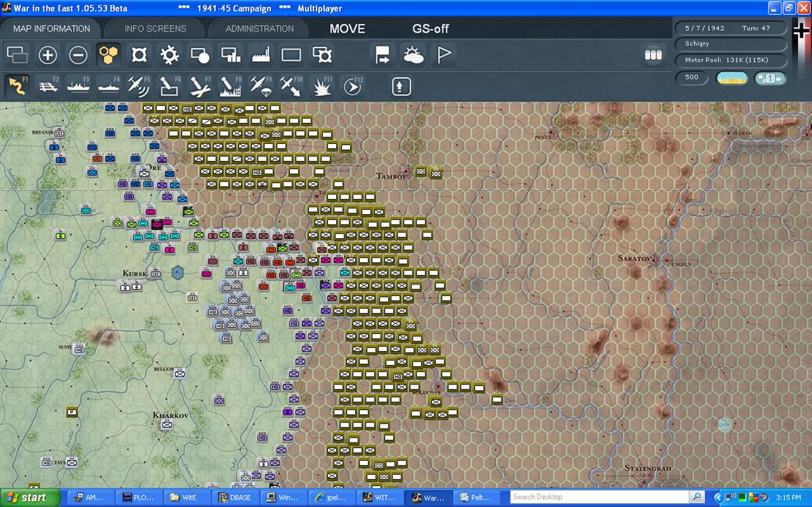Toggle the yellow hex grid display
This screenshot has width=812, height=507.
pos(108,55)
